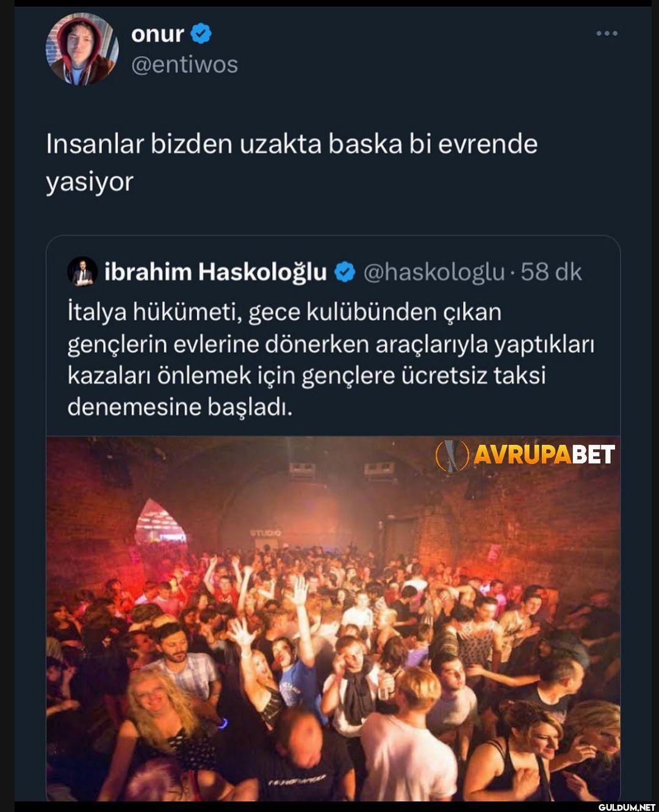
Task: Open the nightclub crowd photo
Action: tap(333, 618)
